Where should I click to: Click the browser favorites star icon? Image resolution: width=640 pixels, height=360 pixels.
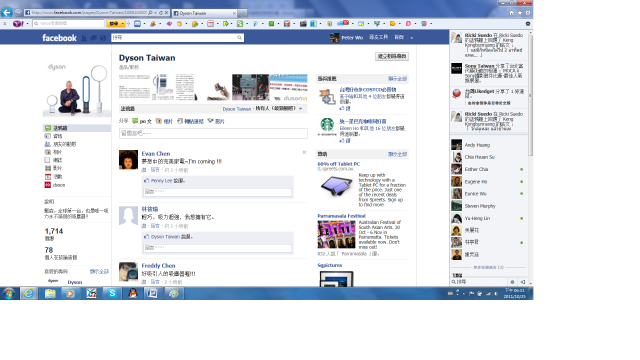520,13
